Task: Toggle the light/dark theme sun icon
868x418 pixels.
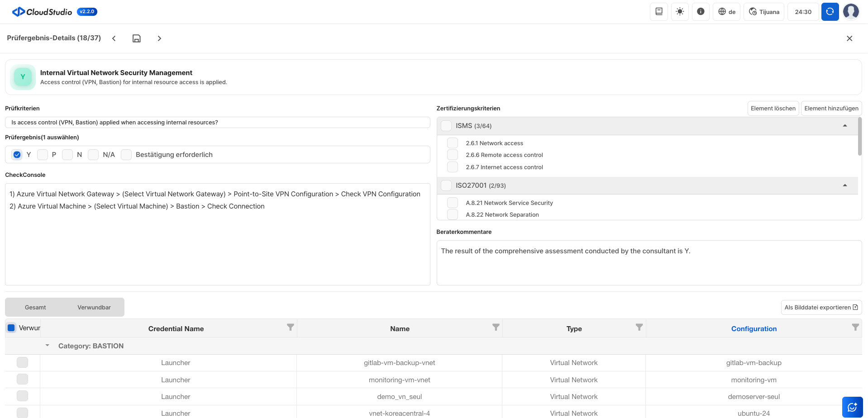Action: [x=680, y=12]
